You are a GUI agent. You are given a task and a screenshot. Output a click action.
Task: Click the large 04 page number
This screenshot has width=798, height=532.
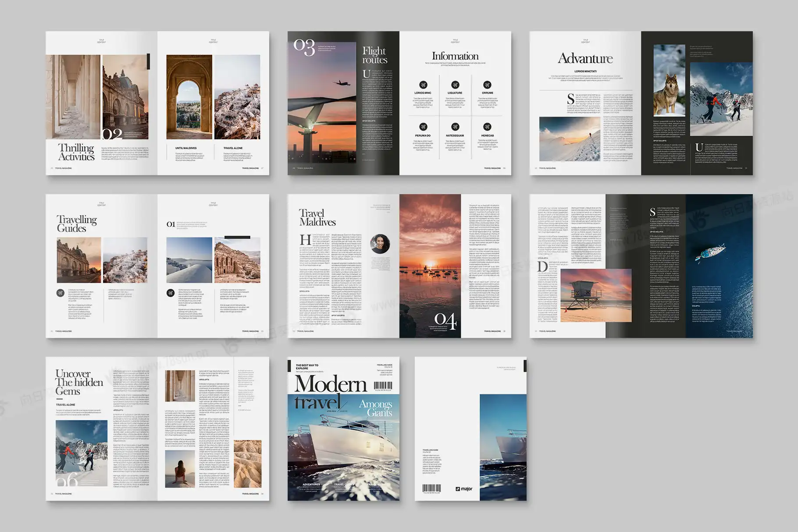click(445, 321)
